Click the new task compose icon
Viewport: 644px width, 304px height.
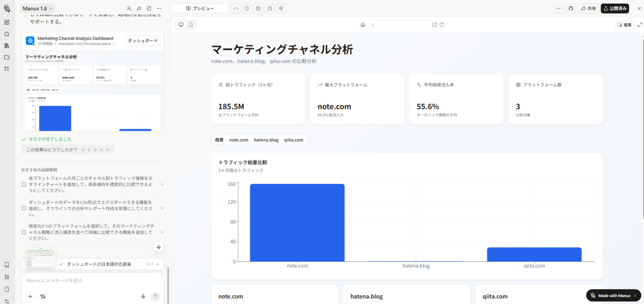coord(7,23)
